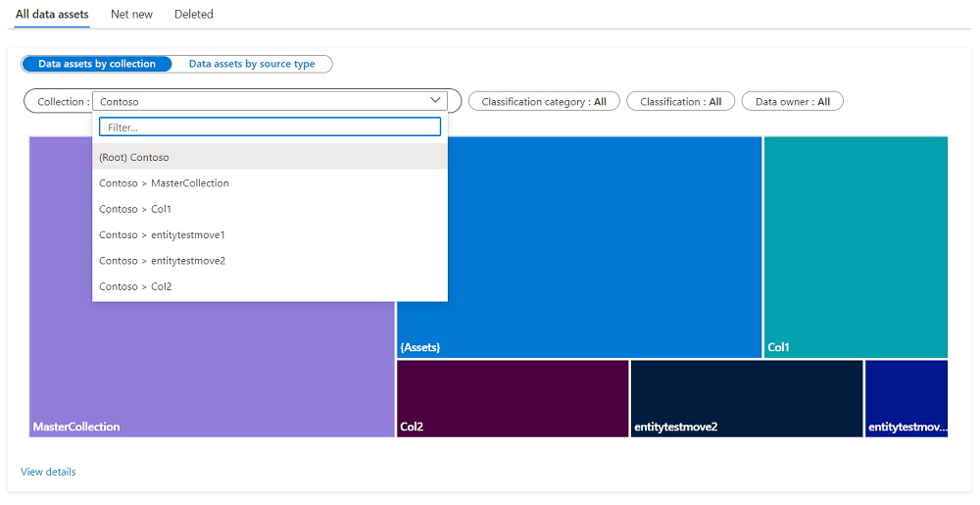Image resolution: width=980 pixels, height=505 pixels.
Task: Open the Classification category filter
Action: (x=544, y=102)
